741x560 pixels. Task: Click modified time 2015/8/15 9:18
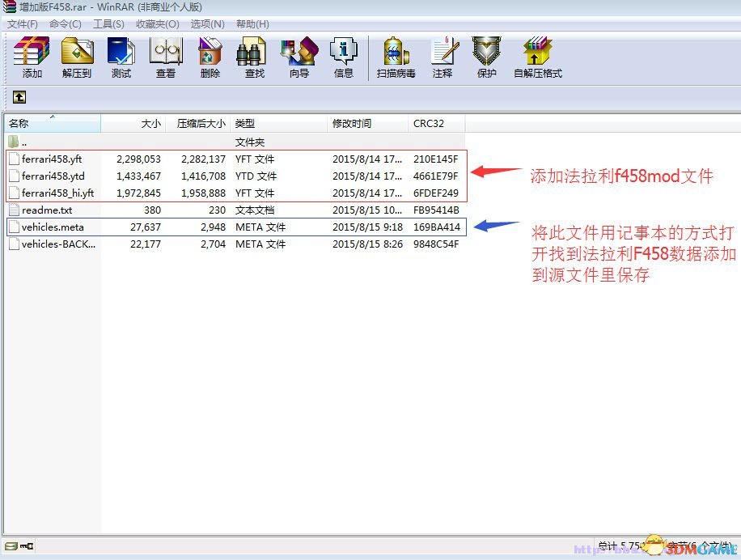click(x=367, y=227)
